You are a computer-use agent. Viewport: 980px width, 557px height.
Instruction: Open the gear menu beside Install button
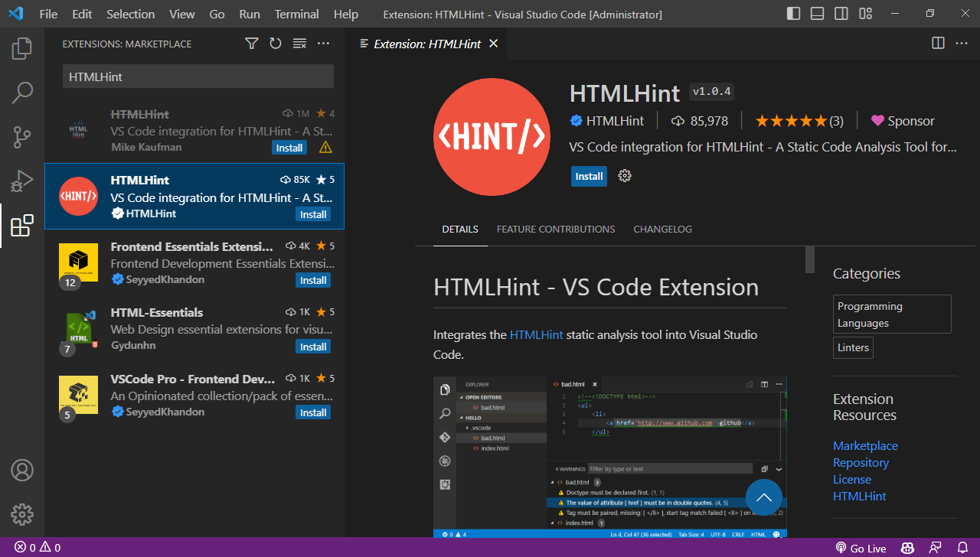624,176
